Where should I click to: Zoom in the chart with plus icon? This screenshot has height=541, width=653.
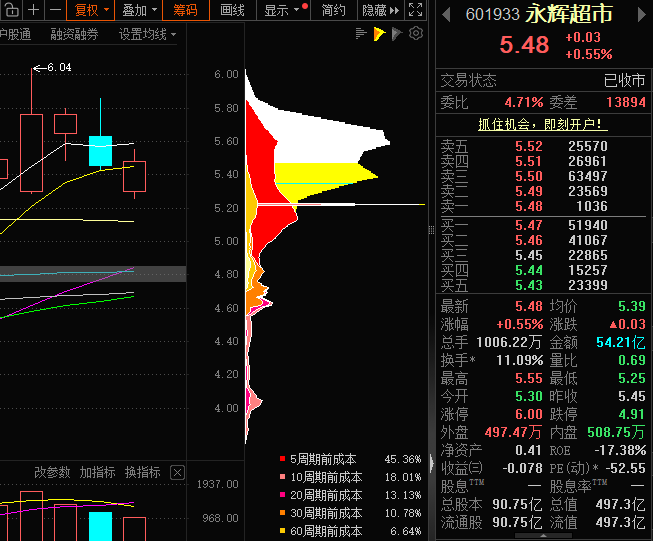click(34, 9)
